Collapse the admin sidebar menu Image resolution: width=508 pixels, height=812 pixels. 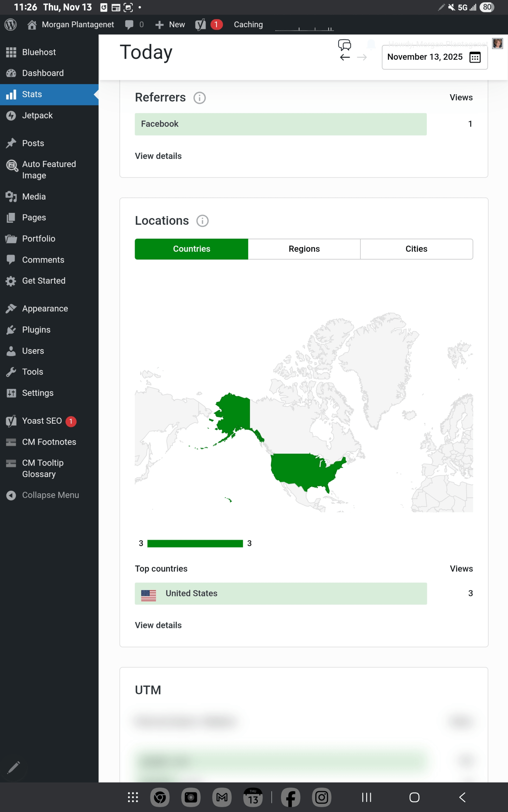[50, 495]
